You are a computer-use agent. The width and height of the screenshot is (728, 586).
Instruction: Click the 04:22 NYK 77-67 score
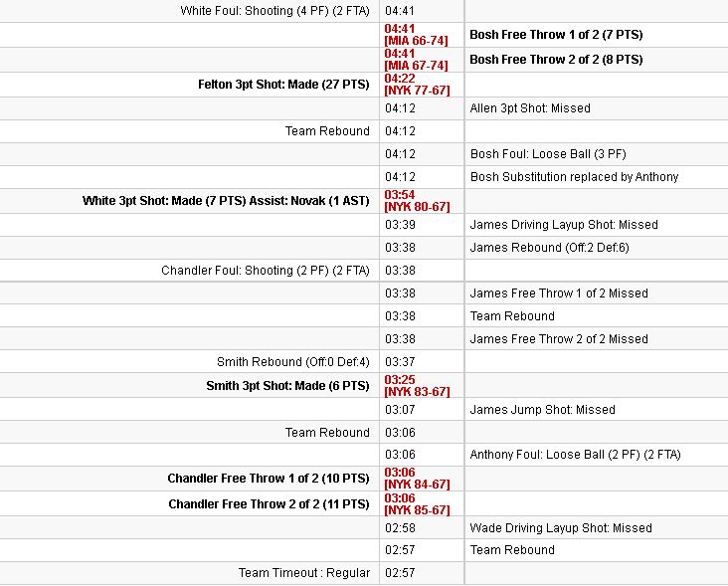(x=417, y=85)
